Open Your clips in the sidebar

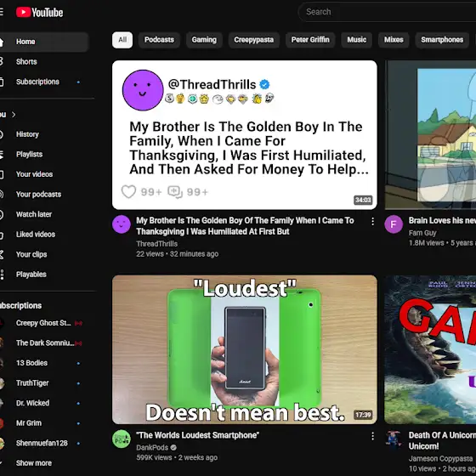pos(31,254)
